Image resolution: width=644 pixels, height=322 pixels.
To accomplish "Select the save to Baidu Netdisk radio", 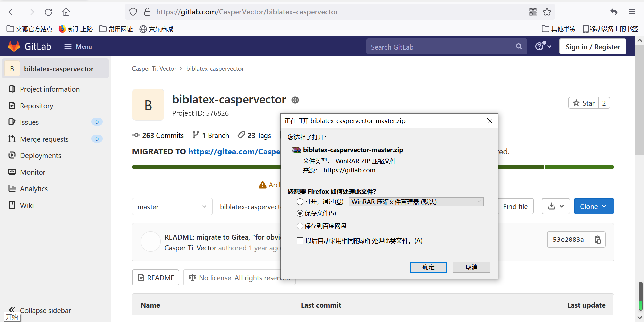I will (300, 226).
